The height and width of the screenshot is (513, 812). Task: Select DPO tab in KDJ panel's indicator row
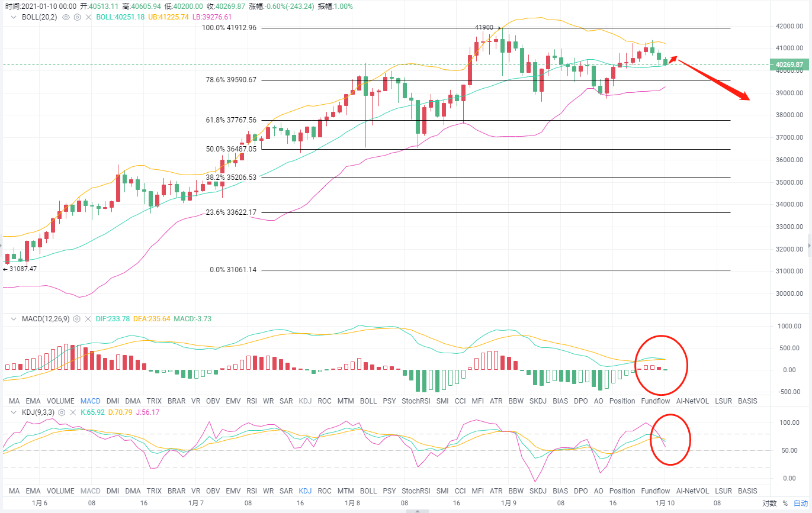coord(581,491)
